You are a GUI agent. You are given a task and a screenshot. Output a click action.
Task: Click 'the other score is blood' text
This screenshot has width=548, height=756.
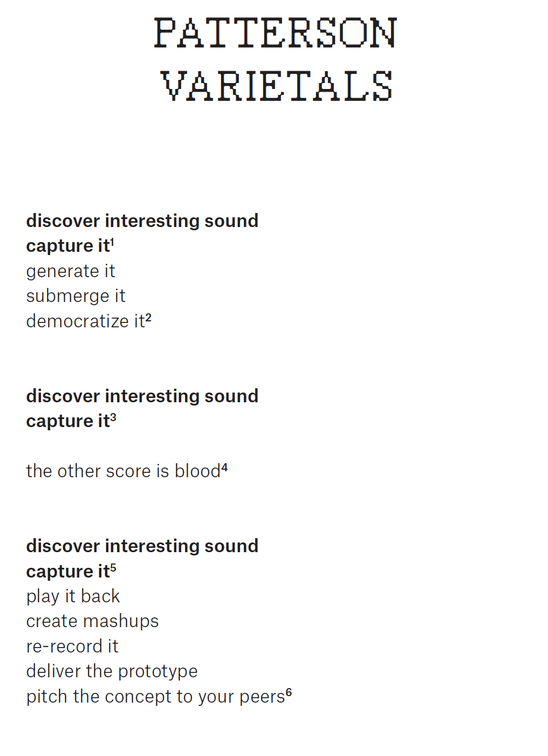tap(123, 471)
